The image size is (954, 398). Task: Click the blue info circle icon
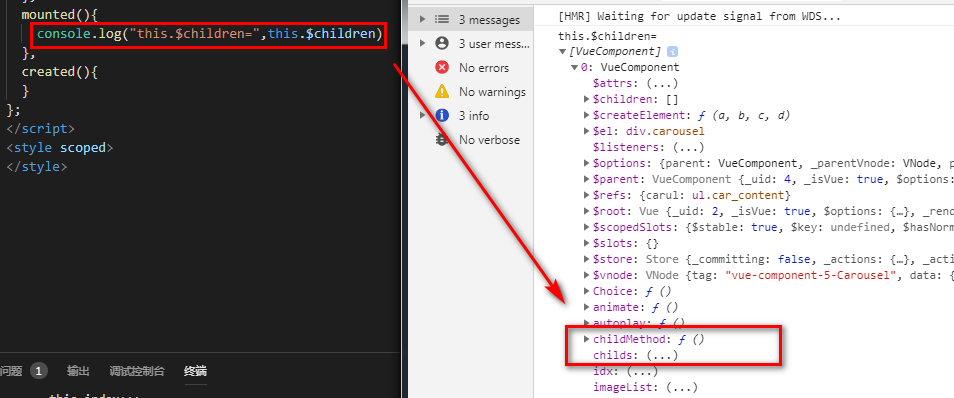[442, 116]
